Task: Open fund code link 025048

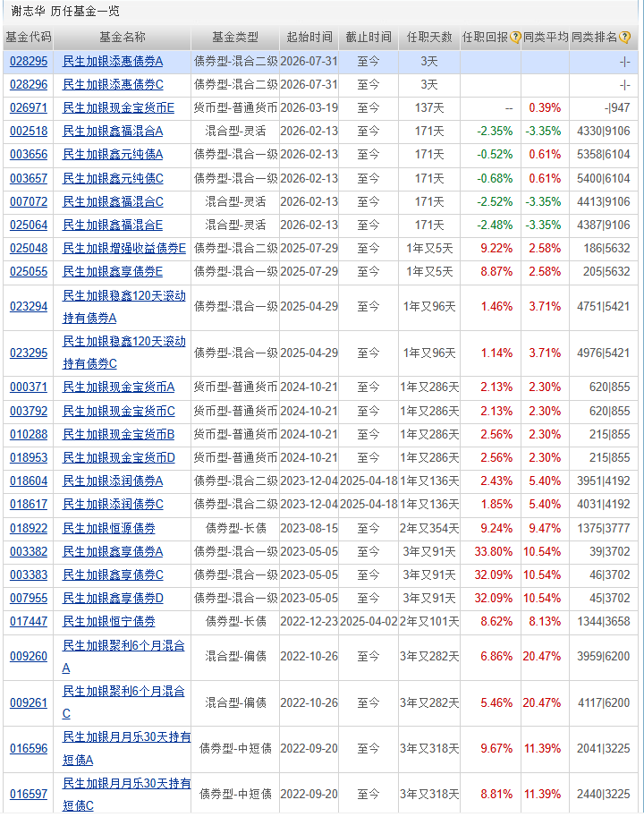Action: [29, 248]
